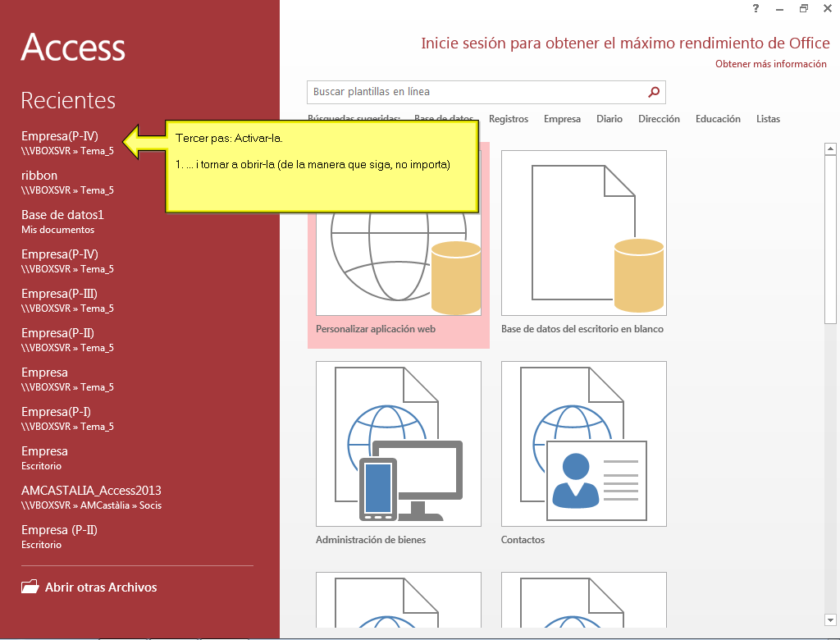Viewport: 840px width, 640px height.
Task: Choose the Contactos template
Action: 584,454
